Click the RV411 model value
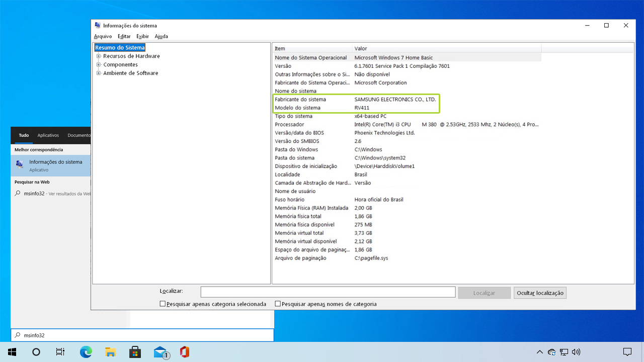The image size is (644, 362). point(362,108)
